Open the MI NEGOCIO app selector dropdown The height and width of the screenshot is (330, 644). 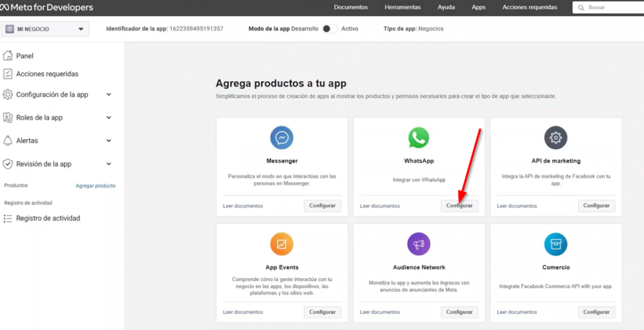coord(45,29)
